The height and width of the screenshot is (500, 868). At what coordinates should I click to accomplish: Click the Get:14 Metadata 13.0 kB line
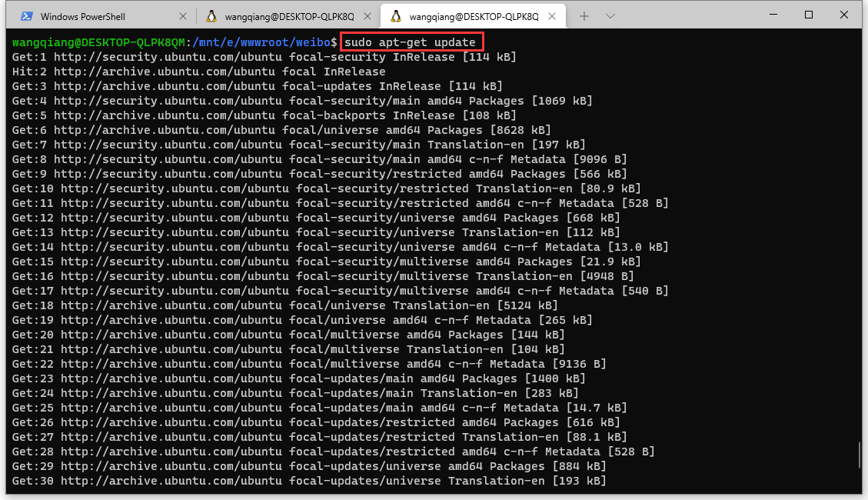coord(341,247)
